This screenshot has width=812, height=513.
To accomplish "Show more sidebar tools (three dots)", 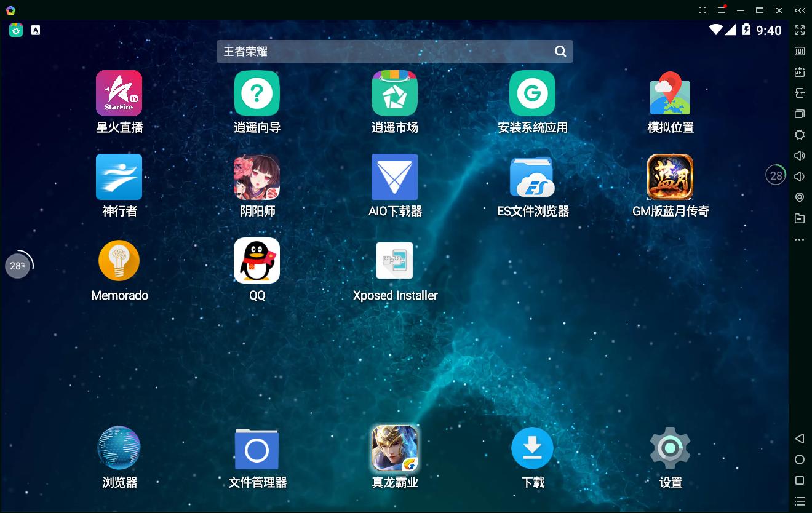I will pyautogui.click(x=800, y=239).
